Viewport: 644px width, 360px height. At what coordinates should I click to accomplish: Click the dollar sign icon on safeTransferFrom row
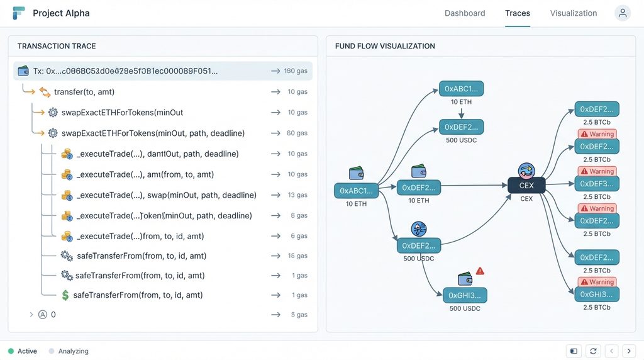(x=65, y=295)
